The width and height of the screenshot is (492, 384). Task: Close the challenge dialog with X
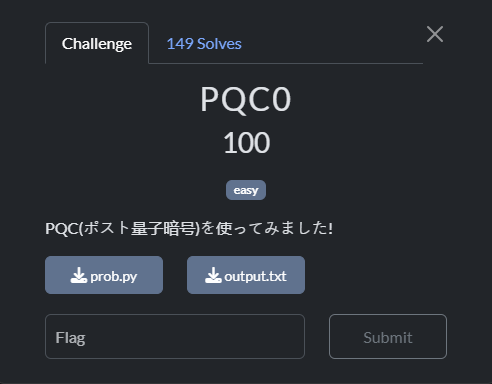[x=435, y=34]
